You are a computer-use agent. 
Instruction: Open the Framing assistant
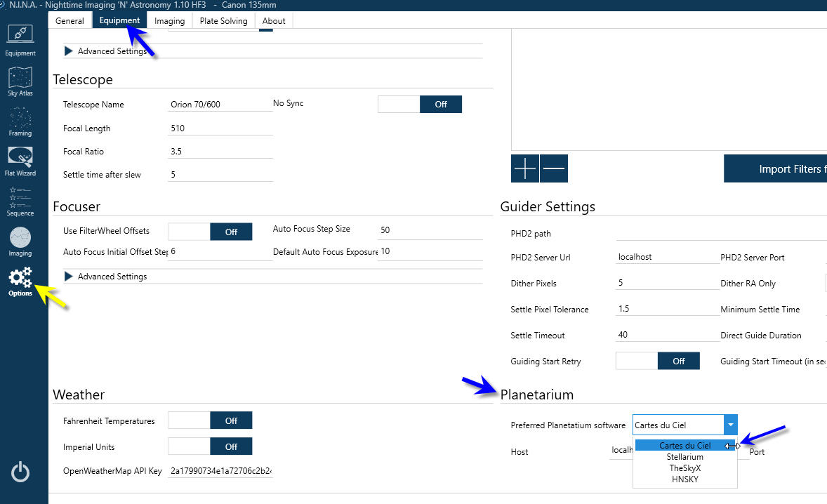coord(20,121)
